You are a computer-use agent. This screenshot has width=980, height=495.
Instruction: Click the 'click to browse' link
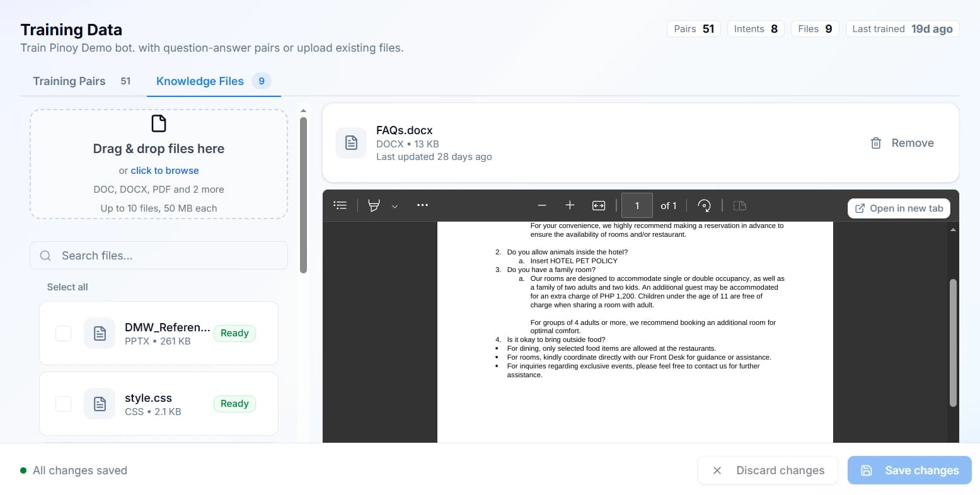[x=164, y=171]
